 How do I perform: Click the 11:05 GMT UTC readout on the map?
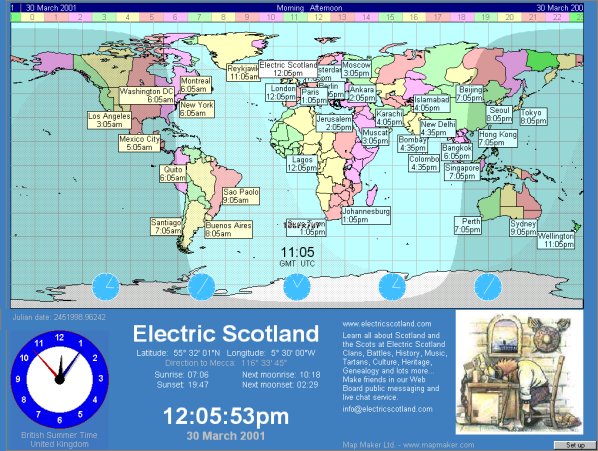click(297, 256)
